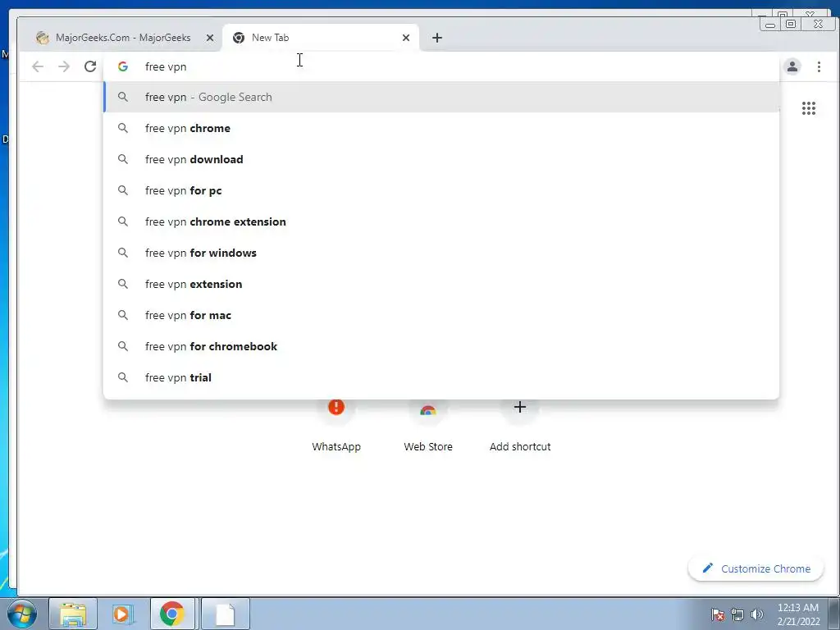
Task: Open the Windows Start menu
Action: point(22,614)
